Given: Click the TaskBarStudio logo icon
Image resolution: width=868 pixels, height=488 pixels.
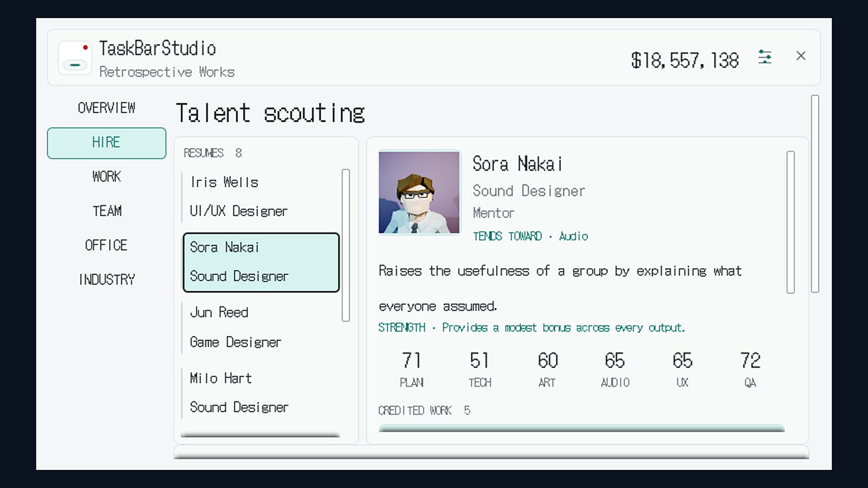Looking at the screenshot, I should pos(75,57).
